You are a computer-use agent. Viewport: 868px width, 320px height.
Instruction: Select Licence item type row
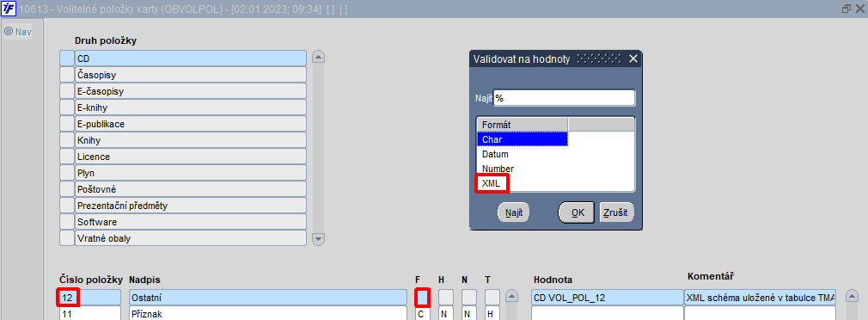click(x=191, y=156)
